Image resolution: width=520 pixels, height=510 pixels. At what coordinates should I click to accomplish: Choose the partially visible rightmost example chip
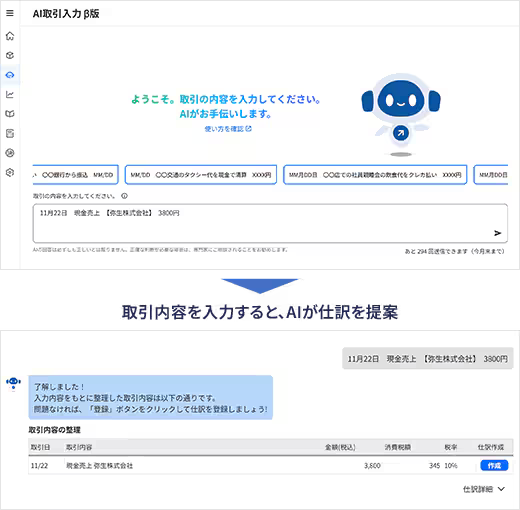491,175
